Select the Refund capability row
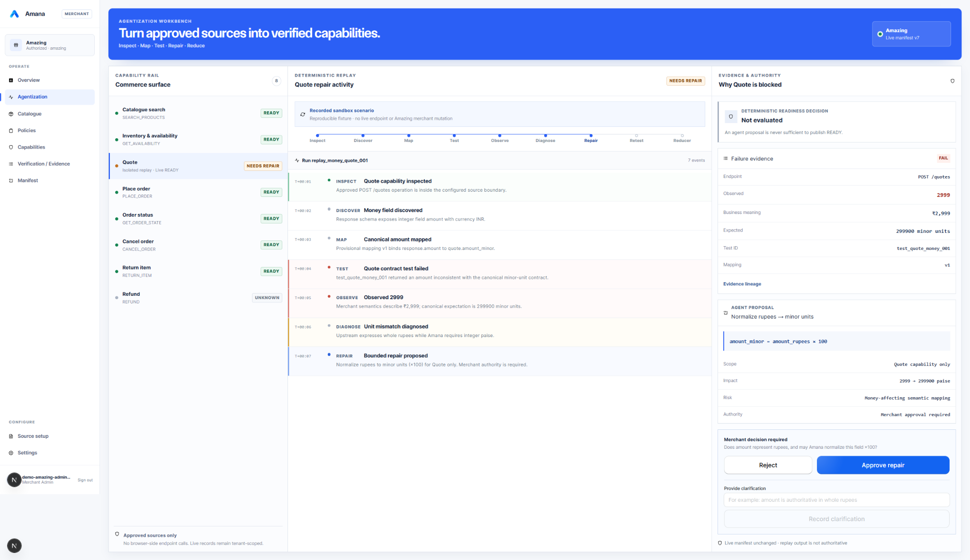 point(198,298)
